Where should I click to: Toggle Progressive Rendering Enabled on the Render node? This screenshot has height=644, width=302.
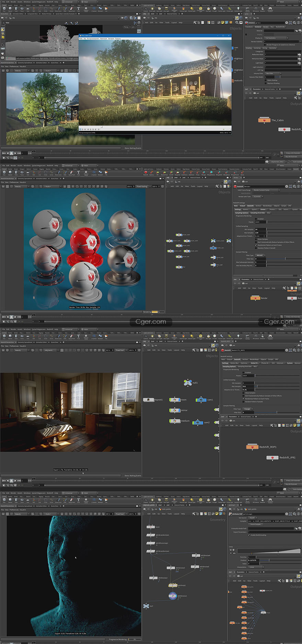256,219
